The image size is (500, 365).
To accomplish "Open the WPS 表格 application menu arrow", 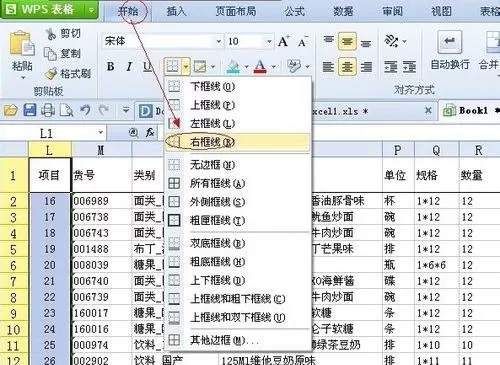I will tap(91, 10).
